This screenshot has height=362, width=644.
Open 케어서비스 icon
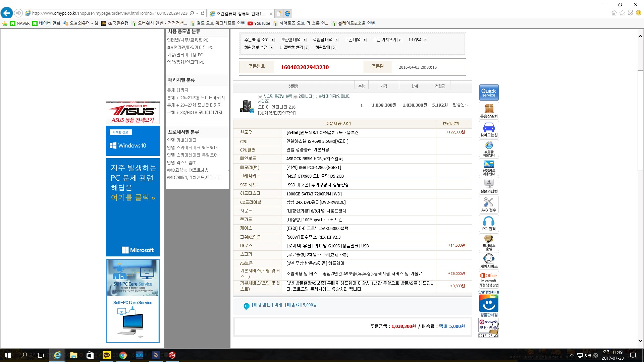(x=489, y=261)
